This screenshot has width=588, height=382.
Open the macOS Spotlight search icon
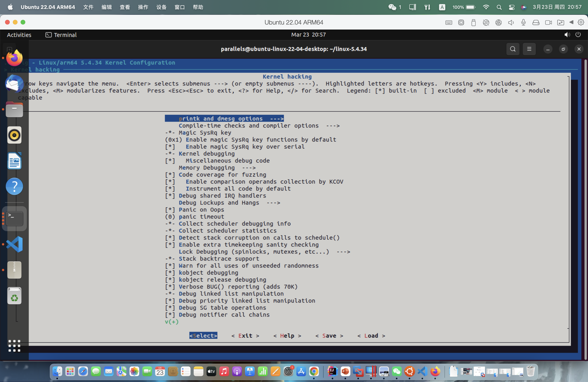(x=499, y=7)
